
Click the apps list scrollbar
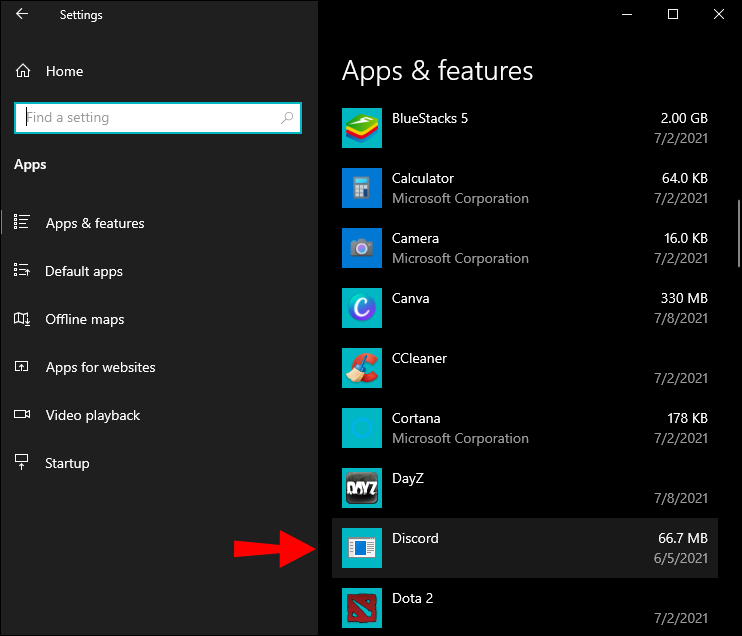pos(739,234)
